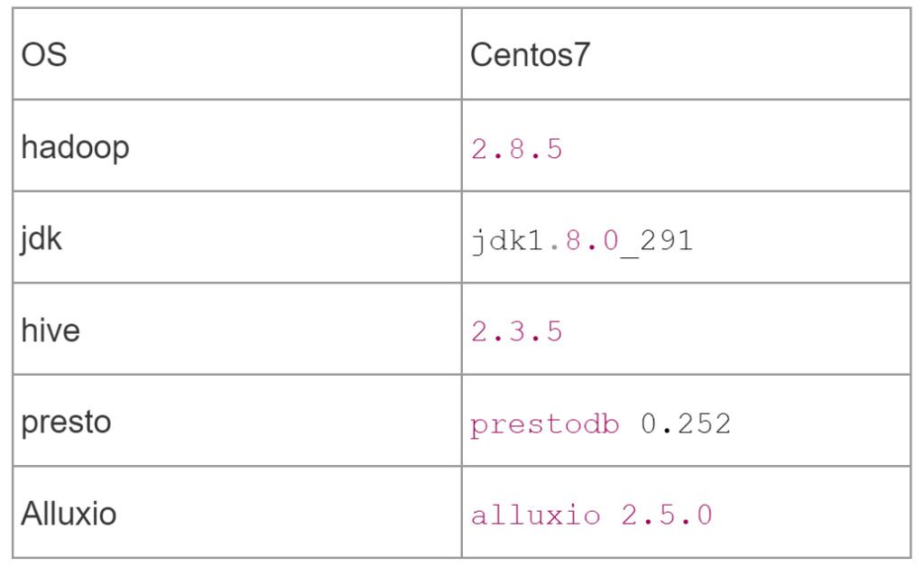924x567 pixels.
Task: Select the jdk row label
Action: point(42,238)
